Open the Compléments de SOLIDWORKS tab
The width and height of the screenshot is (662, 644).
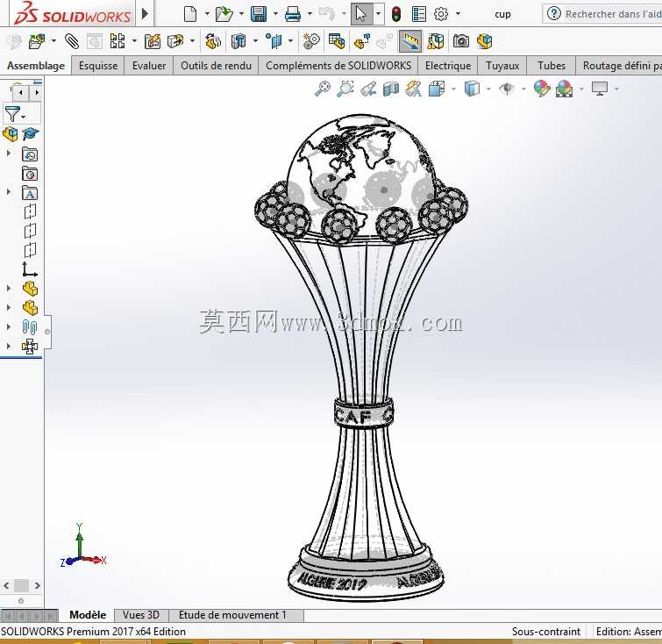[x=338, y=66]
